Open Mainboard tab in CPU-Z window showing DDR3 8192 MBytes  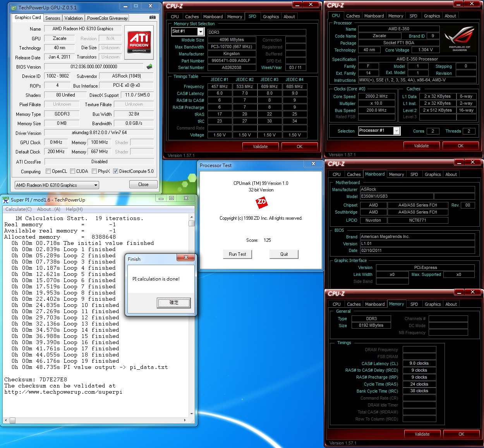(375, 304)
